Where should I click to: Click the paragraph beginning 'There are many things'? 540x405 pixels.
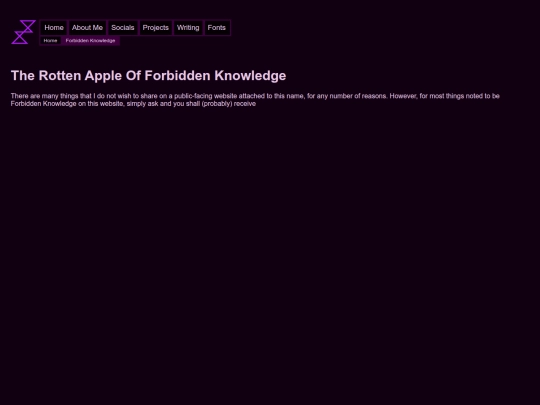pos(255,100)
